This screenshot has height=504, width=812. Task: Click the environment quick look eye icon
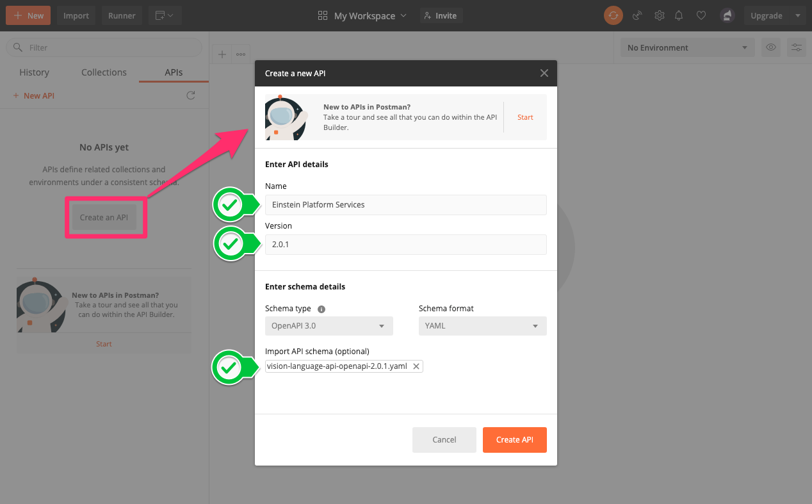point(772,47)
